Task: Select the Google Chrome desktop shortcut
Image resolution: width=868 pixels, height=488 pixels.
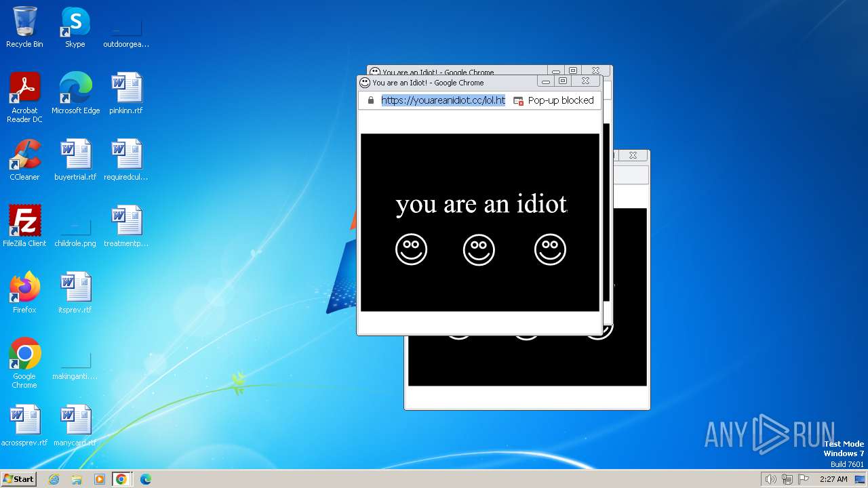Action: pos(24,363)
